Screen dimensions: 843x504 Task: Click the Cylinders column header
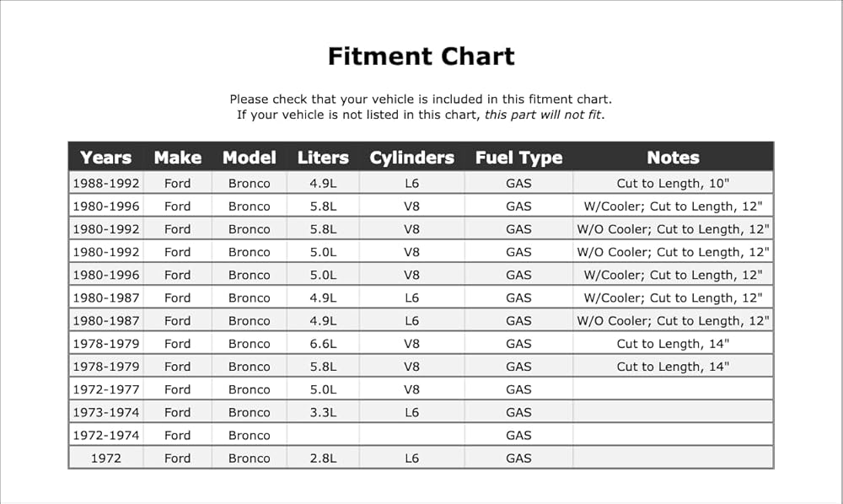click(x=412, y=158)
